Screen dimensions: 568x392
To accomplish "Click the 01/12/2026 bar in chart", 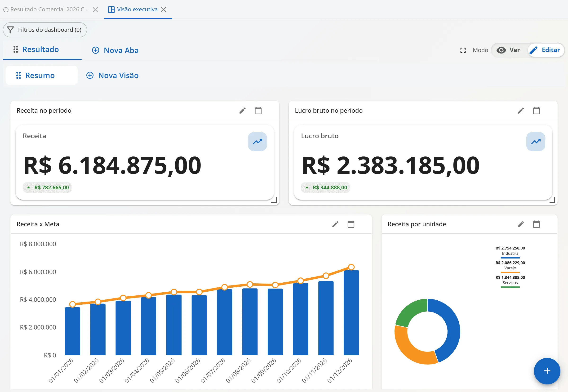I will [x=351, y=313].
